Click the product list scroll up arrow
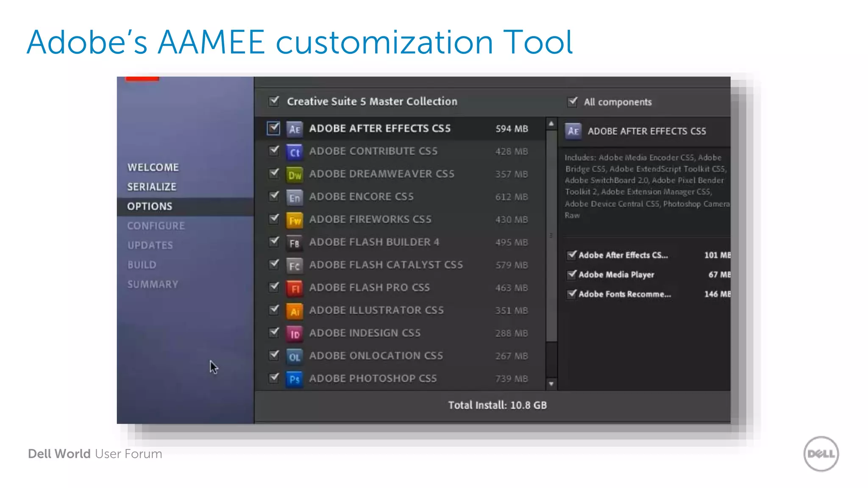The image size is (868, 488). point(551,124)
